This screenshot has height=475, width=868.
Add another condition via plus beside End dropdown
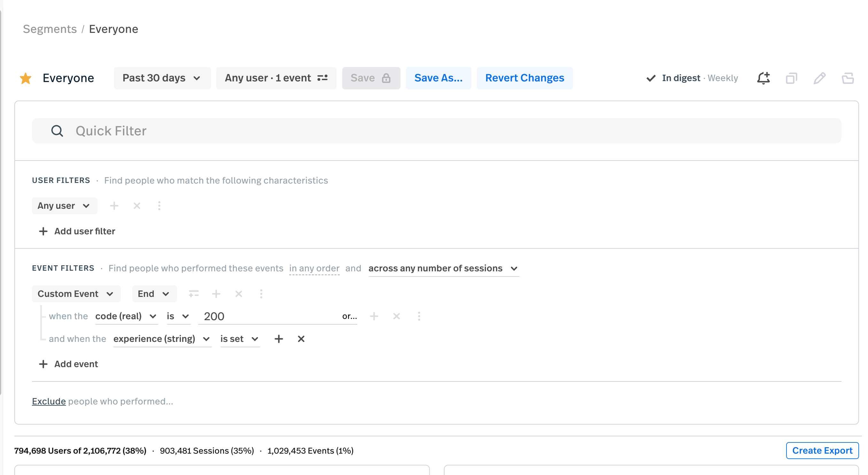tap(216, 294)
